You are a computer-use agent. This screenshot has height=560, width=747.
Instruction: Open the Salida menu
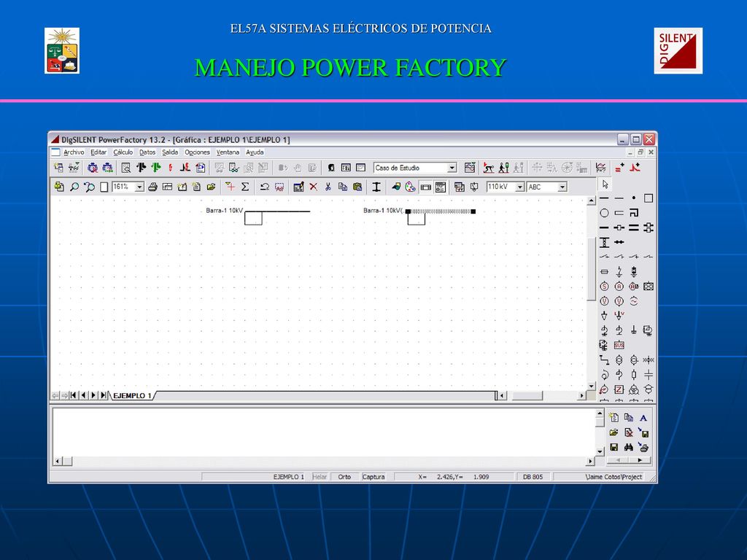(x=170, y=152)
